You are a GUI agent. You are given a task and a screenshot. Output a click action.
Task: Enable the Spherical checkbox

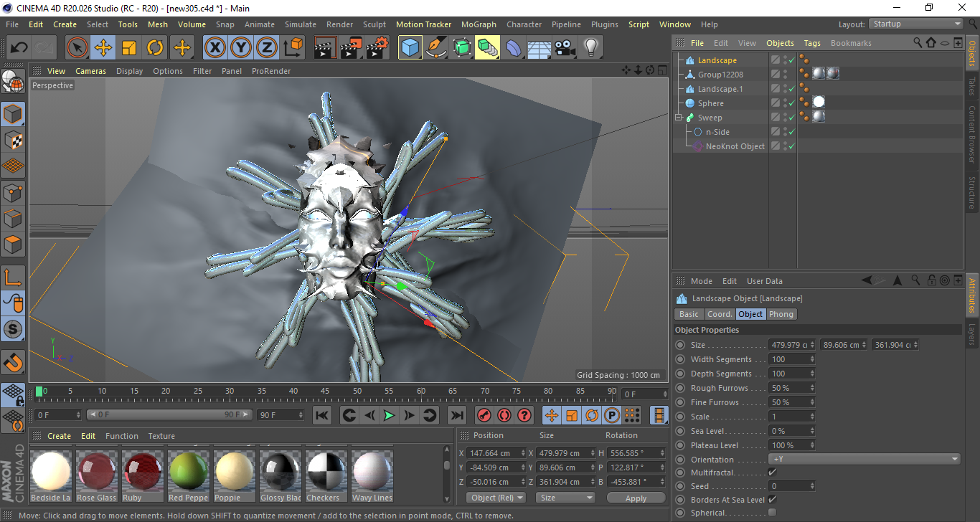pyautogui.click(x=772, y=513)
